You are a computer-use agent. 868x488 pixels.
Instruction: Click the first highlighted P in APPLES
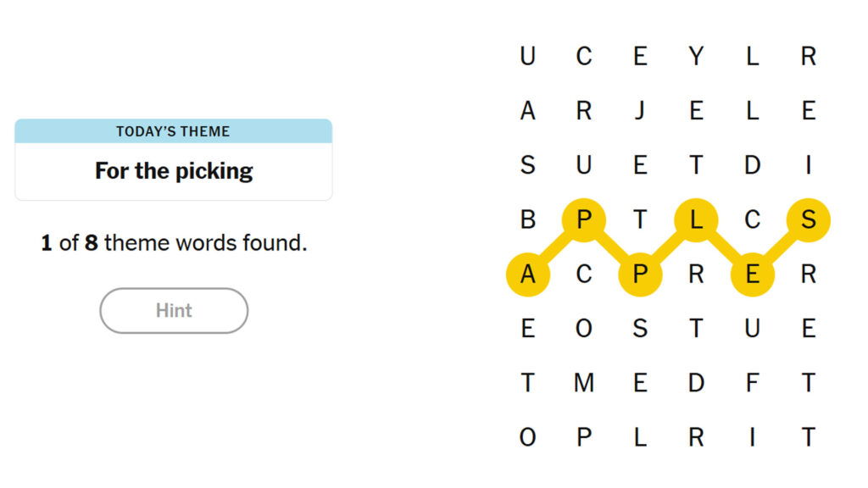(x=584, y=220)
